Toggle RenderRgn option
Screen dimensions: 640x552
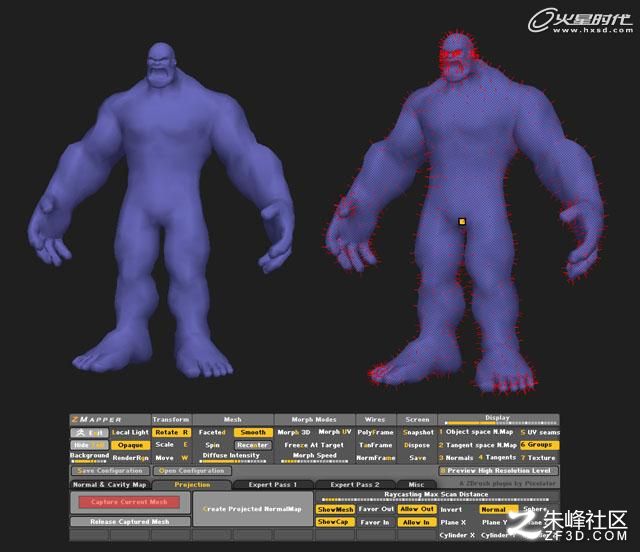point(130,458)
